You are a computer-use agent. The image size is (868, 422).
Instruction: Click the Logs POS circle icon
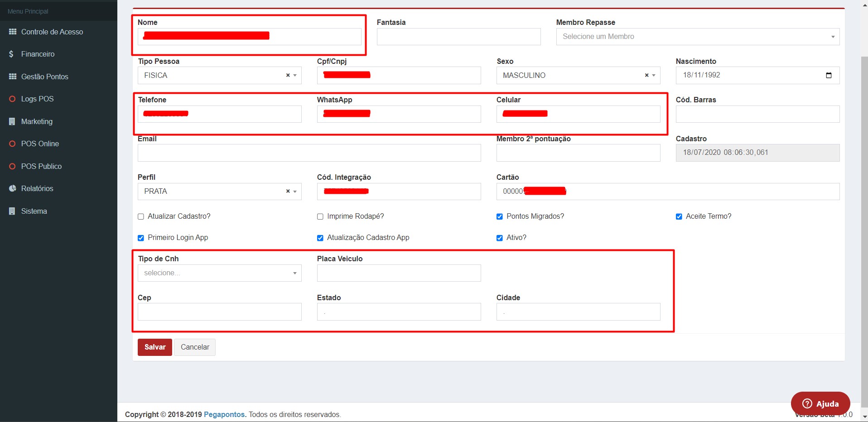point(12,99)
